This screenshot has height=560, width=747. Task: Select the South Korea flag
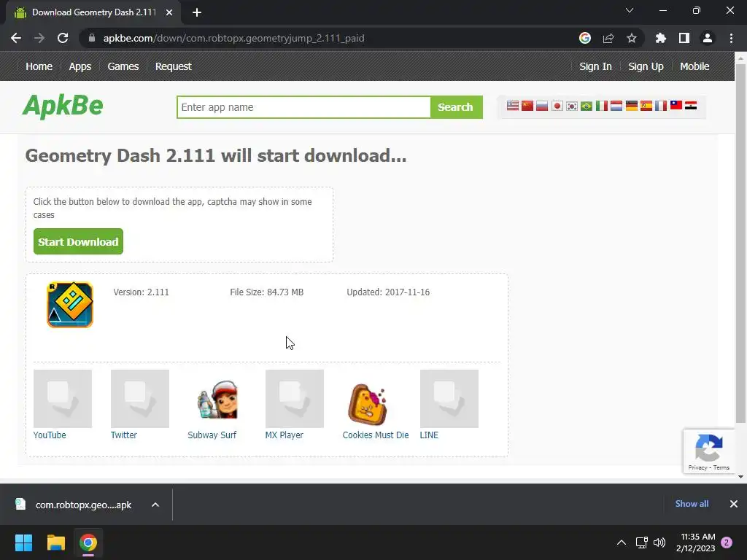point(572,106)
